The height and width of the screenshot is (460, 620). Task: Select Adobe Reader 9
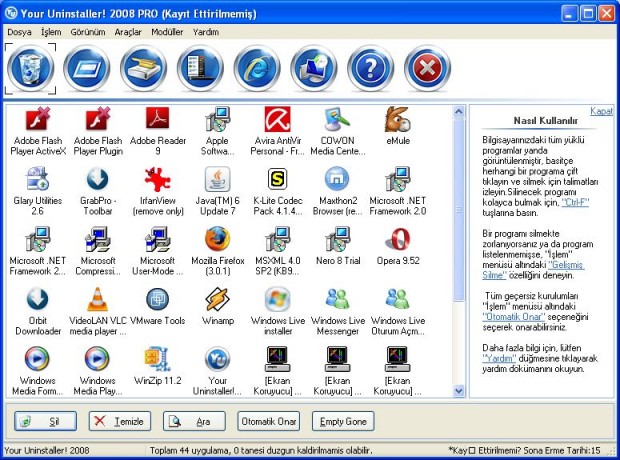[x=158, y=131]
